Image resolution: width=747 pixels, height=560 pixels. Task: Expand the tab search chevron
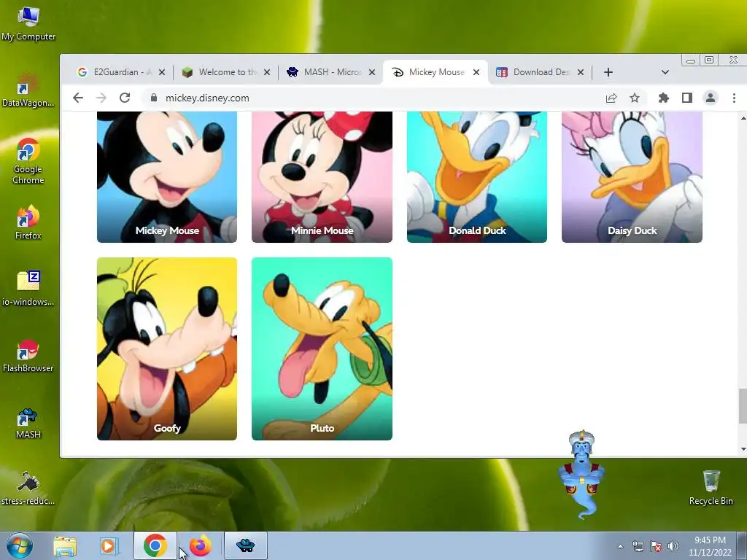click(665, 72)
